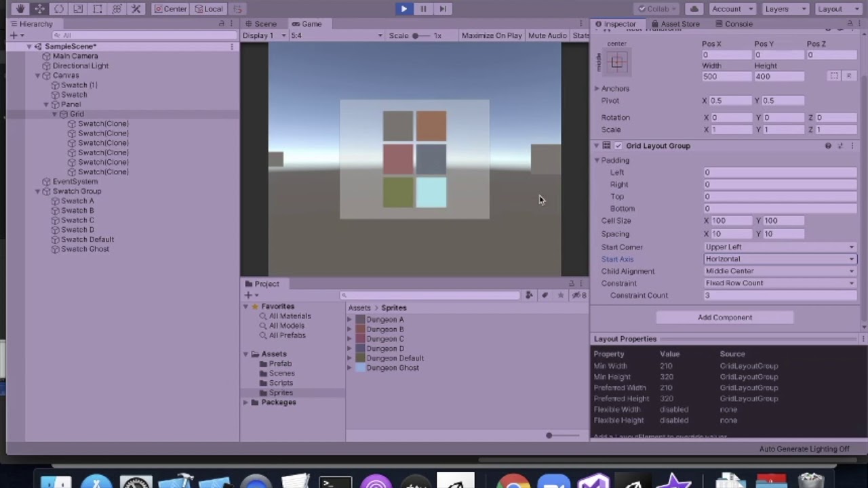Toggle handle rotation Local button

(x=208, y=9)
